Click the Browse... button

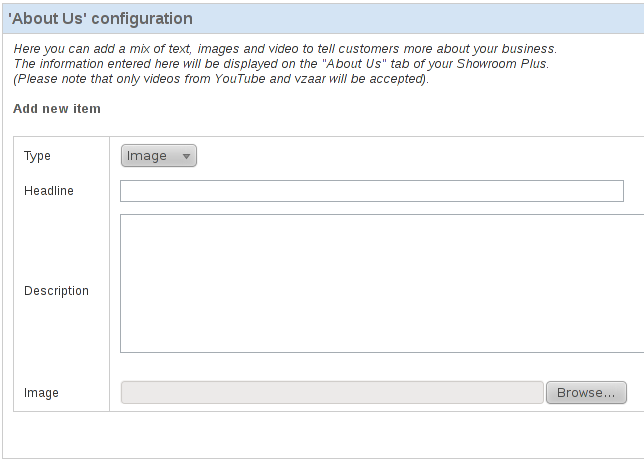[x=586, y=392]
